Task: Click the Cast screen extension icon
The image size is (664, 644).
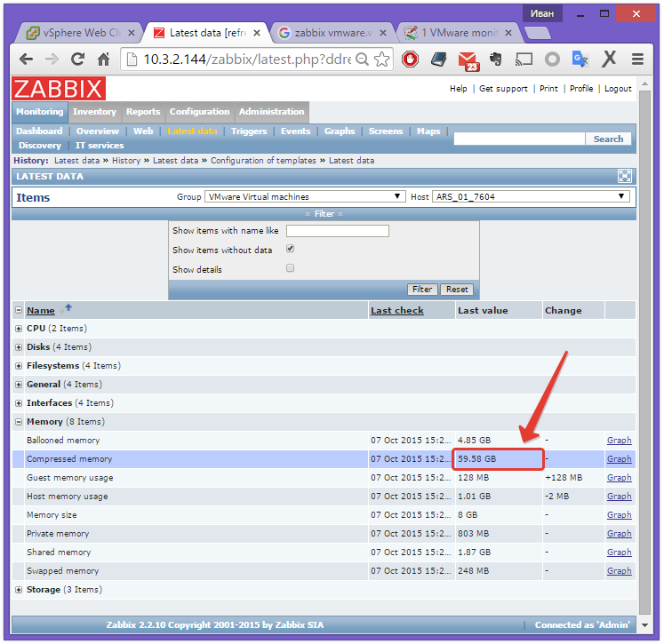Action: click(524, 60)
